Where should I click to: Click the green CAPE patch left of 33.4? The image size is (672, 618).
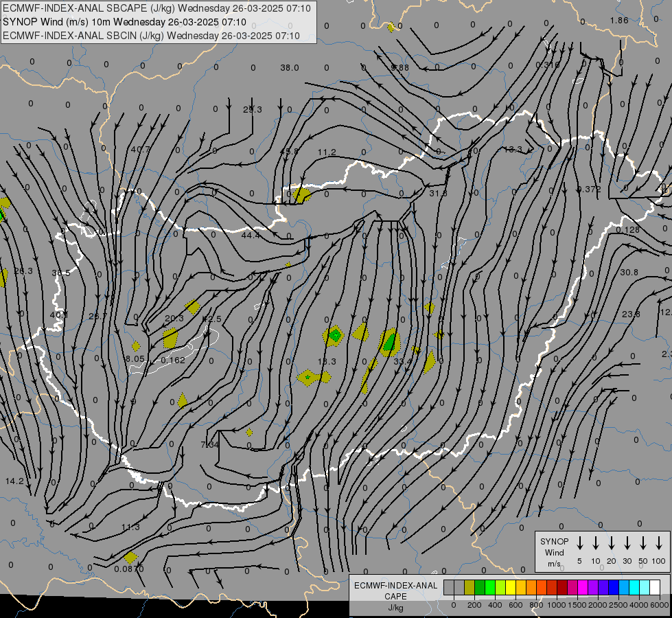[x=390, y=342]
